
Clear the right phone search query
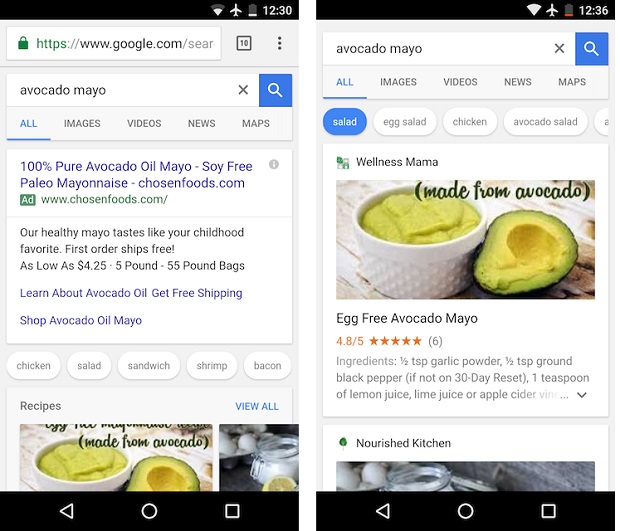[x=559, y=49]
